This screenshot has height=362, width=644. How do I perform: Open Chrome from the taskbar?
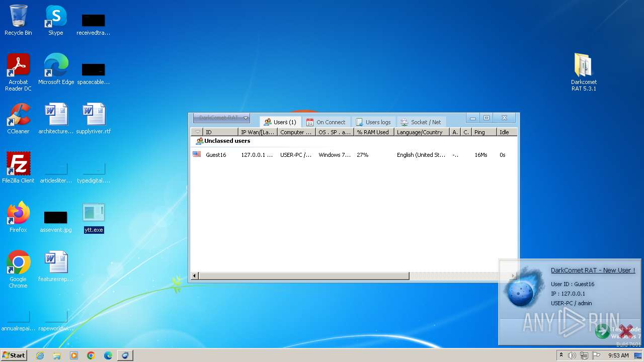(x=91, y=355)
